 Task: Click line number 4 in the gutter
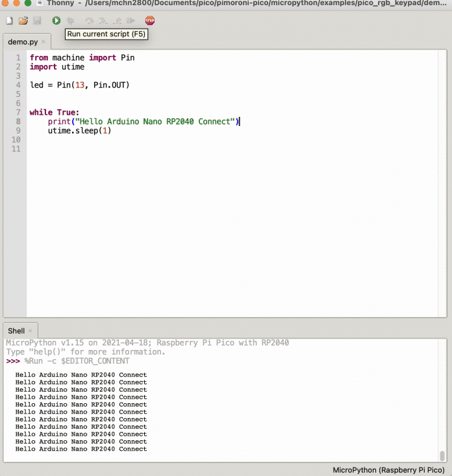18,85
